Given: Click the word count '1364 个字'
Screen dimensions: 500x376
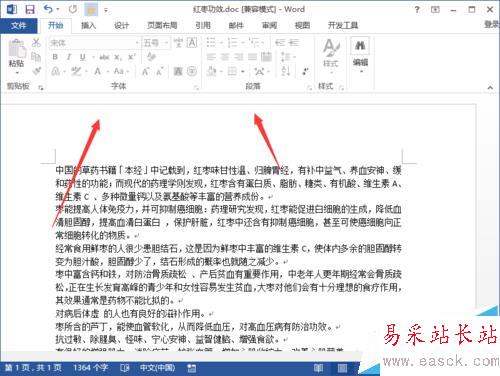Looking at the screenshot, I should (91, 368).
